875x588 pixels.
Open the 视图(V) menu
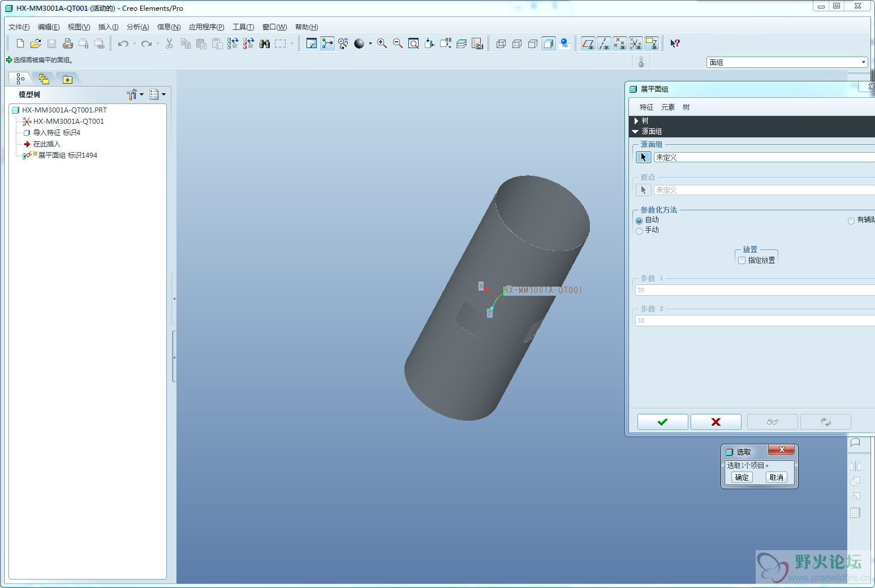(79, 27)
